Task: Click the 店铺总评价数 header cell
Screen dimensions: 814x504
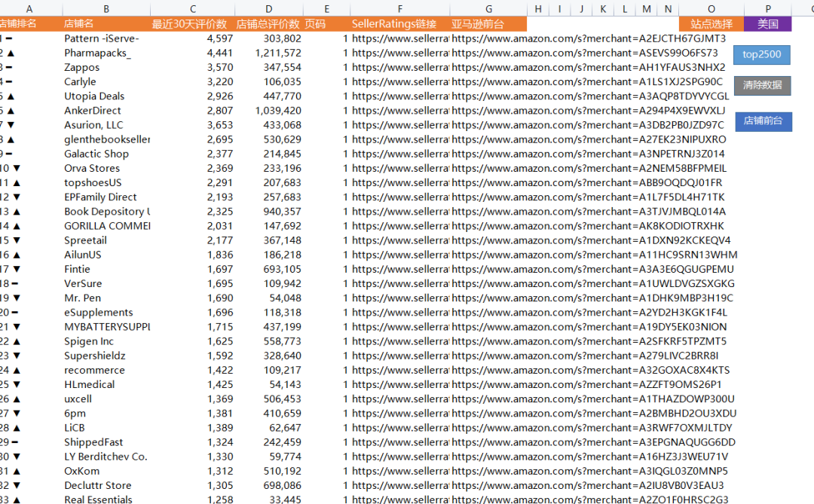Action: click(x=268, y=24)
